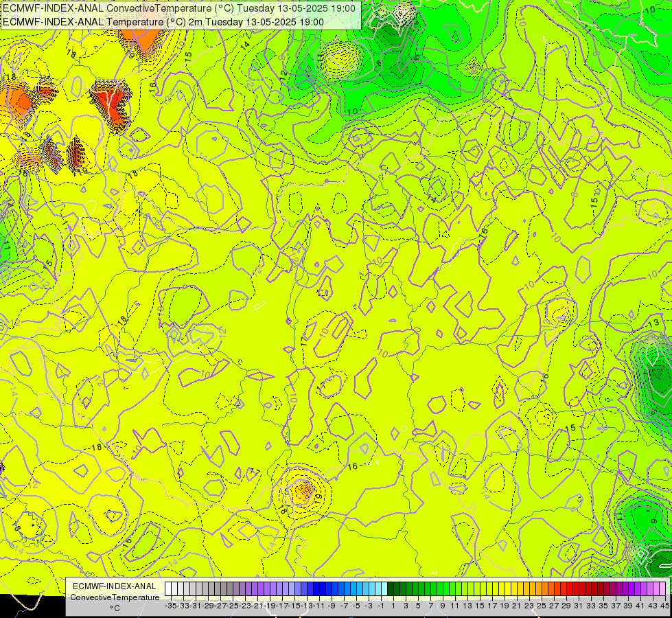
Task: Click the ECMWF-INDEX-ANAL label in the legend
Action: 115,586
